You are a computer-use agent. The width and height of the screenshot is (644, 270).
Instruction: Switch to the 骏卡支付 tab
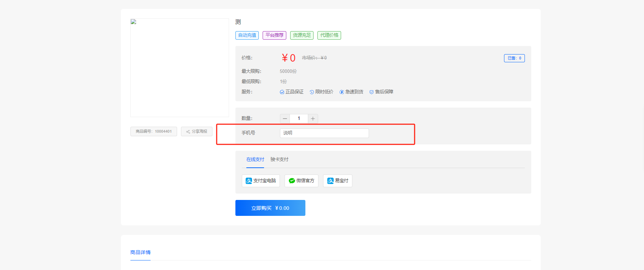(x=279, y=160)
